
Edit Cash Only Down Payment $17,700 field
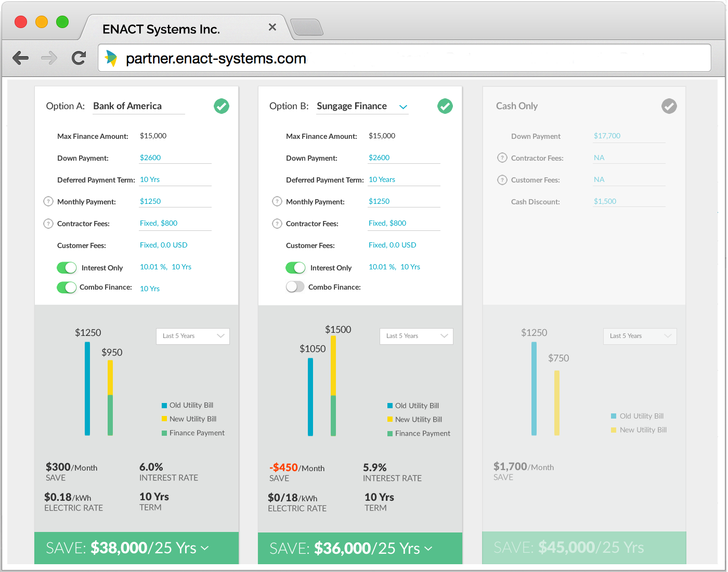coord(629,136)
